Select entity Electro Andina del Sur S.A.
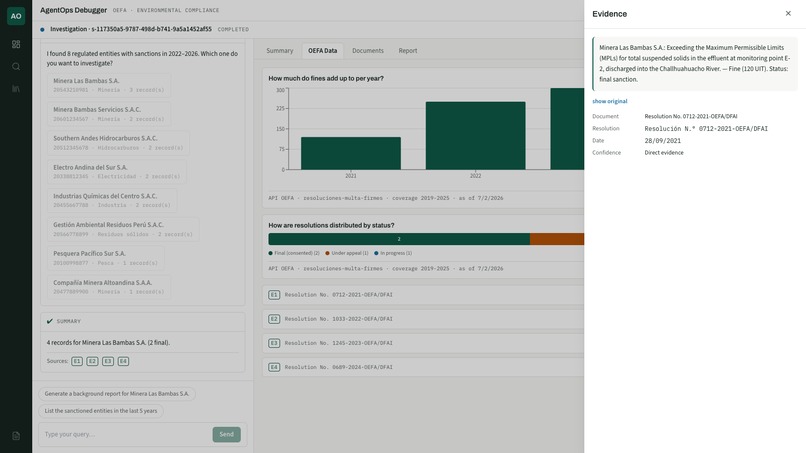 [117, 171]
